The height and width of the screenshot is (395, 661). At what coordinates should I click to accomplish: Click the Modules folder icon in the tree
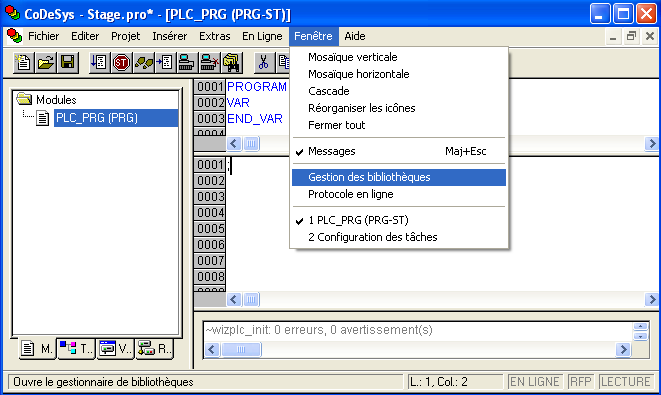pyautogui.click(x=24, y=99)
